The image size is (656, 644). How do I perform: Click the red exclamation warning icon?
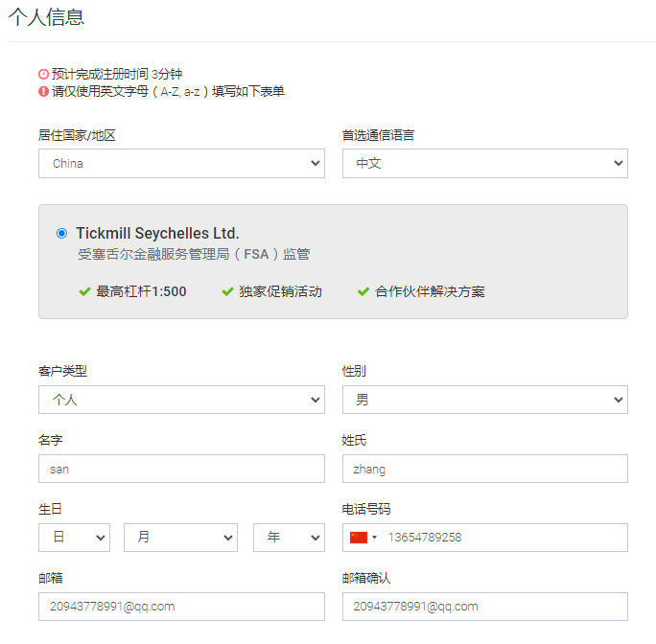tap(43, 91)
